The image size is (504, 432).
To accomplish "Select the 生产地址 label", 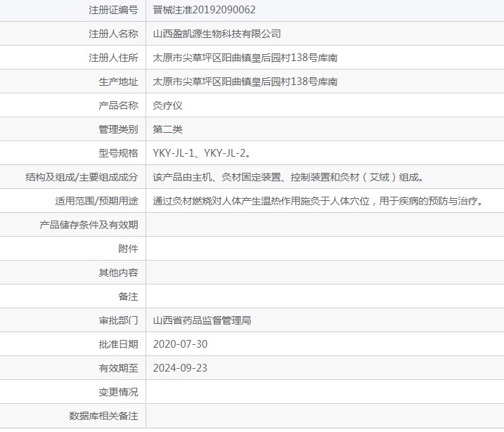I will tap(118, 81).
